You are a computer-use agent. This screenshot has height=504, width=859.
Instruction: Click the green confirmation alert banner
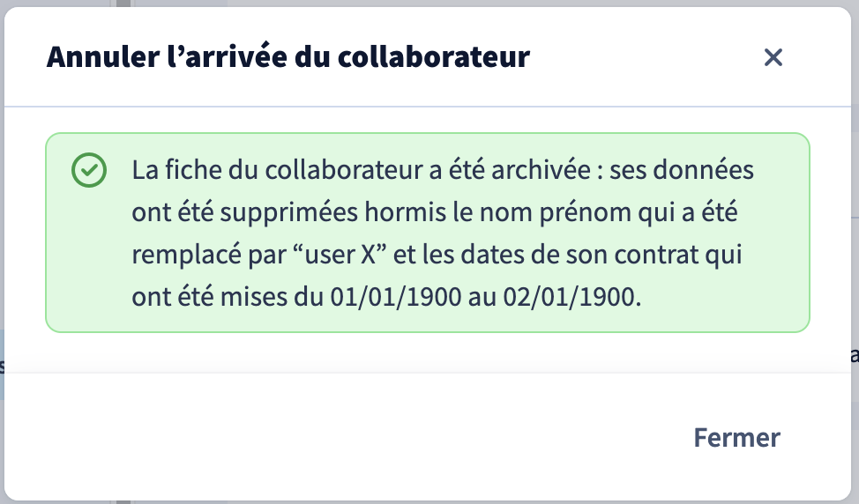pos(428,233)
